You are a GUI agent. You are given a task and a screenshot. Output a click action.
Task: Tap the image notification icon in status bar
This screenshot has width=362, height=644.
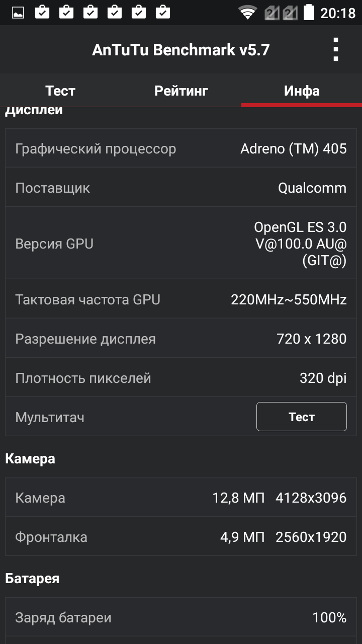pyautogui.click(x=18, y=12)
